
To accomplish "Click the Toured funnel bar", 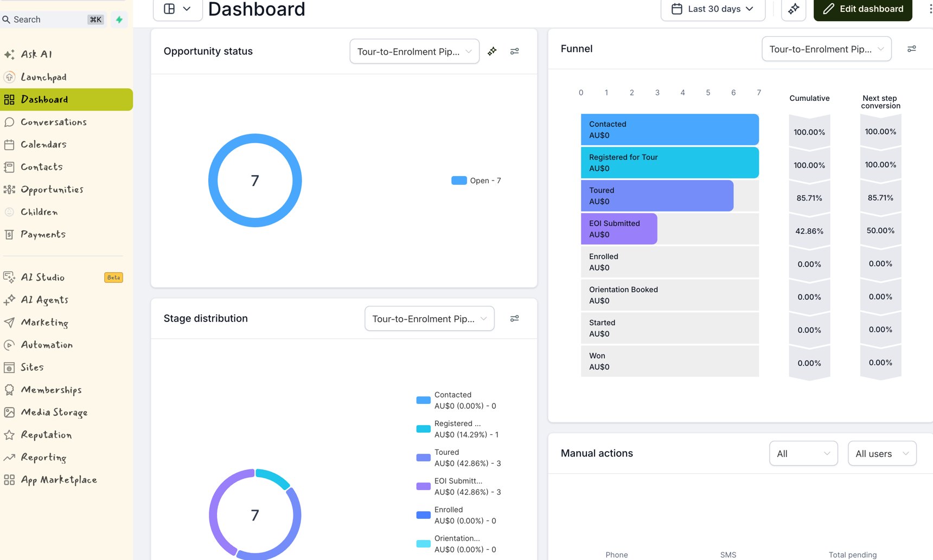I will tap(657, 196).
